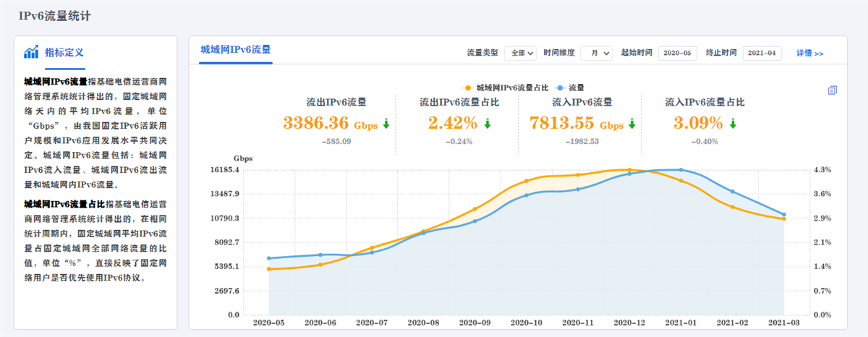Open the 流量类型 dropdown showing 全部
The height and width of the screenshot is (337, 868).
pos(520,53)
